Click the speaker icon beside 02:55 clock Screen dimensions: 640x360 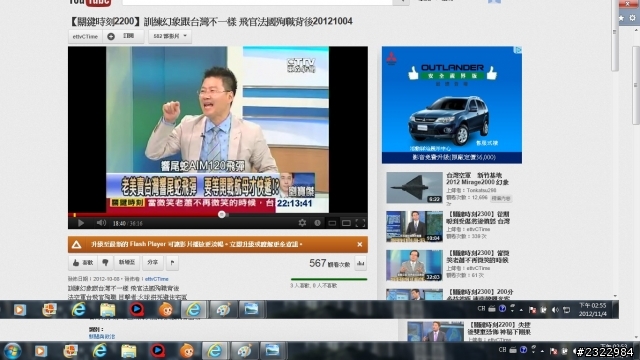pyautogui.click(x=555, y=310)
